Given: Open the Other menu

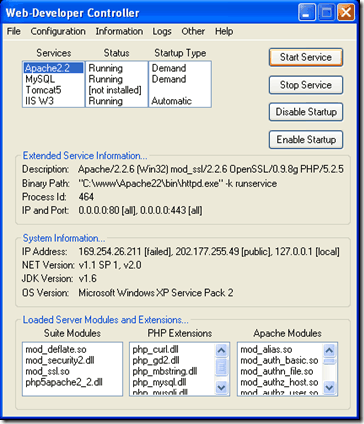Looking at the screenshot, I should click(x=193, y=31).
